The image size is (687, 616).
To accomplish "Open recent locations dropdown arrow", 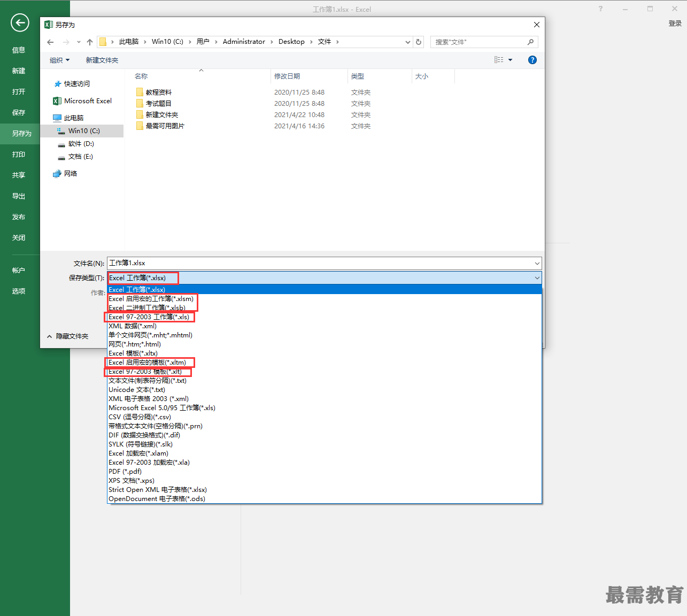I will [79, 42].
